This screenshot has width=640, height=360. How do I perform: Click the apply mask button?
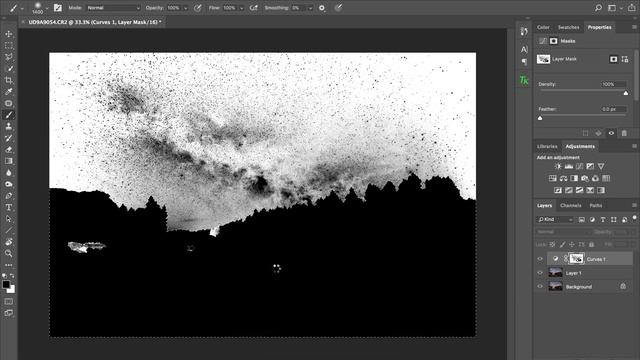(598, 133)
